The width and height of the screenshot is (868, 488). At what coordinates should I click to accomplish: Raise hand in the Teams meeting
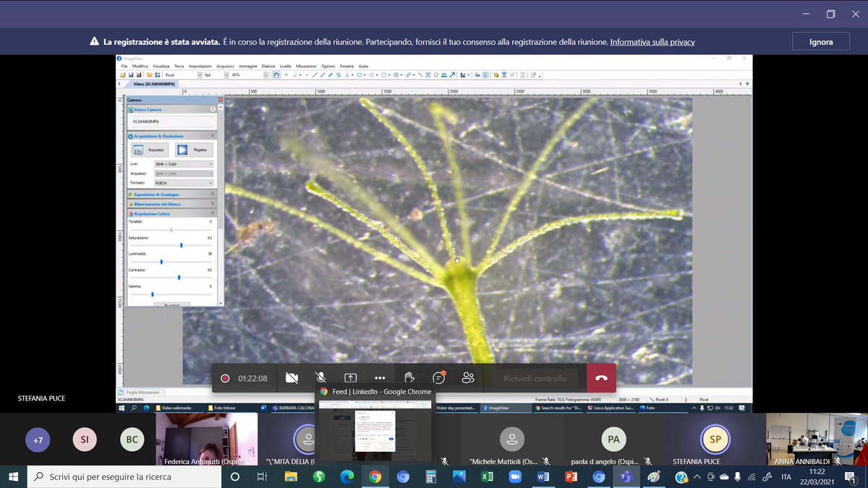409,378
